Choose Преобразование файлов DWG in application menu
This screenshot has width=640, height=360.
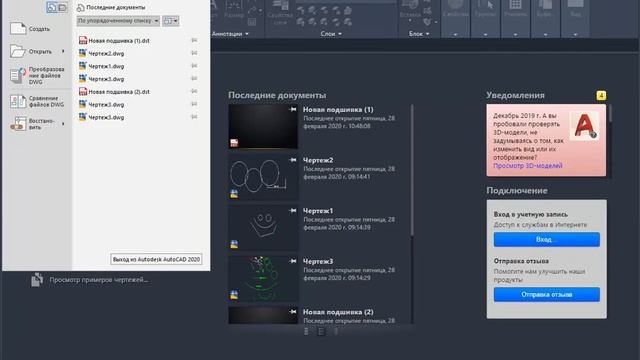[x=38, y=76]
